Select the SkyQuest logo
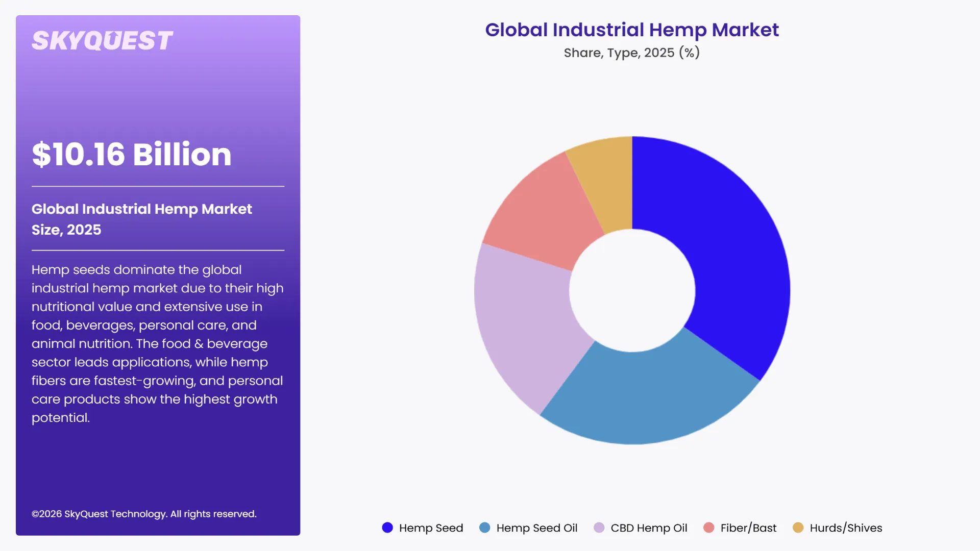 point(102,39)
